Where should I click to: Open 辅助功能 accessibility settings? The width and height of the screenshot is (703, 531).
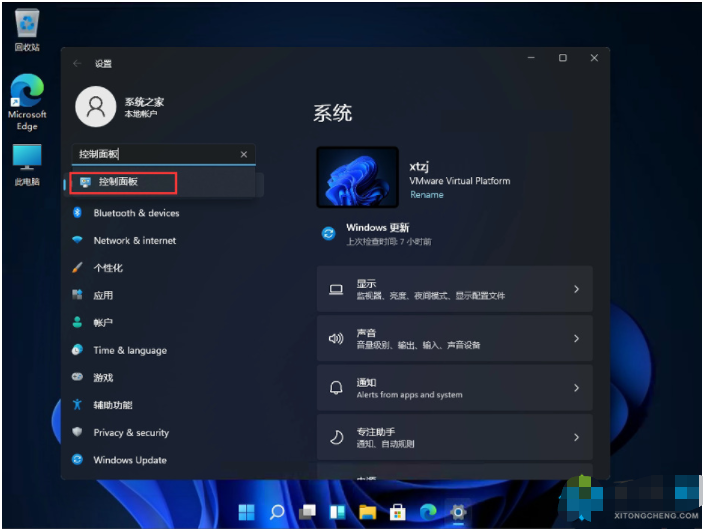(112, 405)
